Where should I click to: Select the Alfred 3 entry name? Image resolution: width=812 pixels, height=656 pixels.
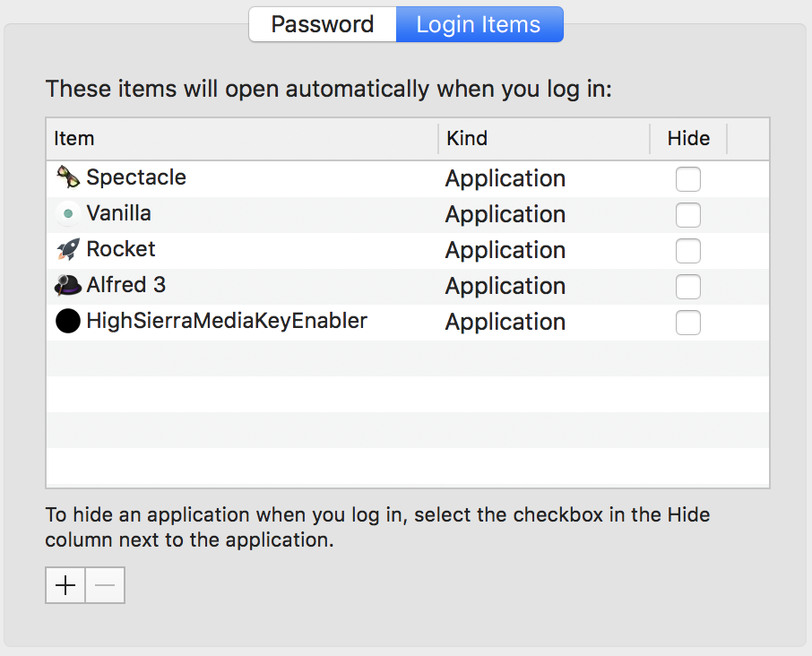click(x=125, y=285)
